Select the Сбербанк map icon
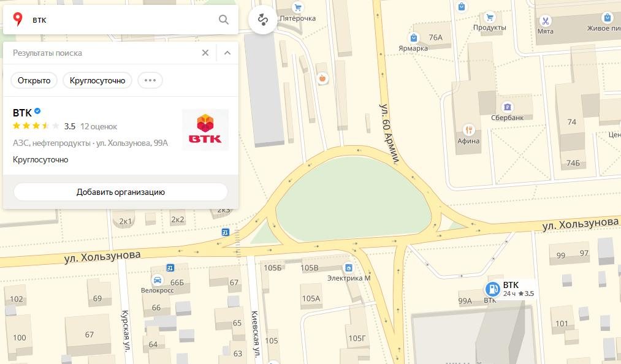 click(508, 107)
